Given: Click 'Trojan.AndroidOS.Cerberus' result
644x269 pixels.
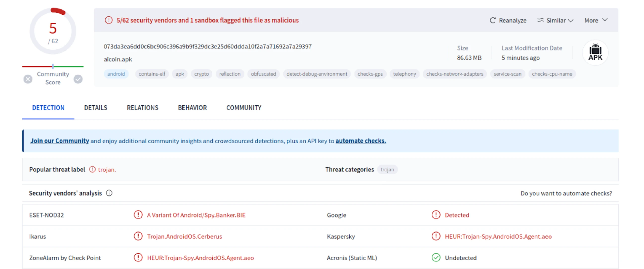Looking at the screenshot, I should [x=185, y=237].
